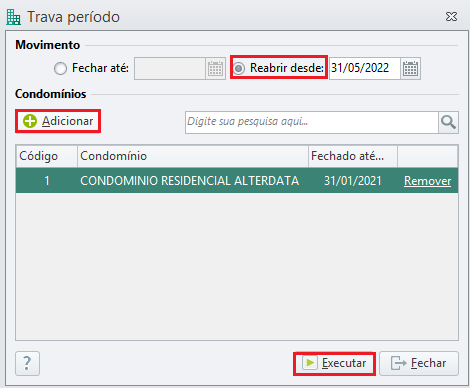Close the Trava período dialog window
The height and width of the screenshot is (388, 470).
pyautogui.click(x=451, y=16)
